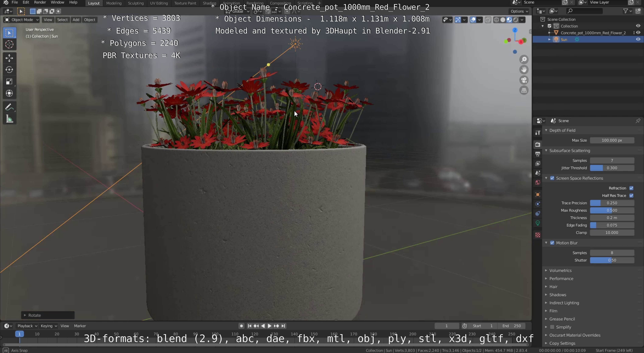Play the animation forward
The height and width of the screenshot is (353, 644).
269,326
